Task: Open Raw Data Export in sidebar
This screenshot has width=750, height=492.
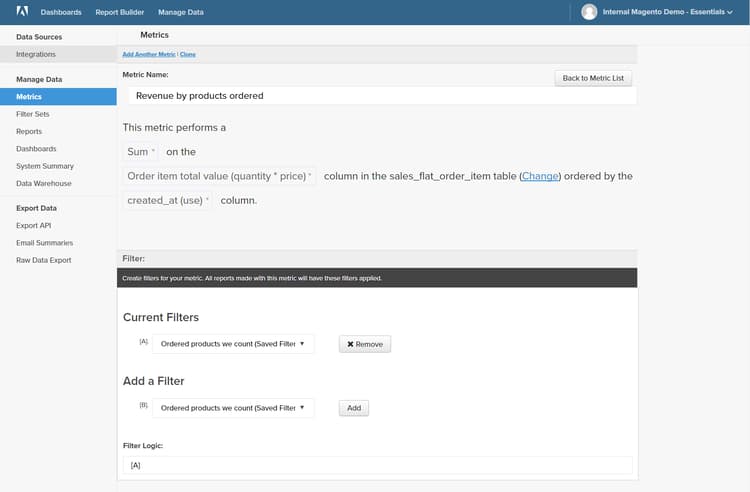Action: click(x=44, y=260)
